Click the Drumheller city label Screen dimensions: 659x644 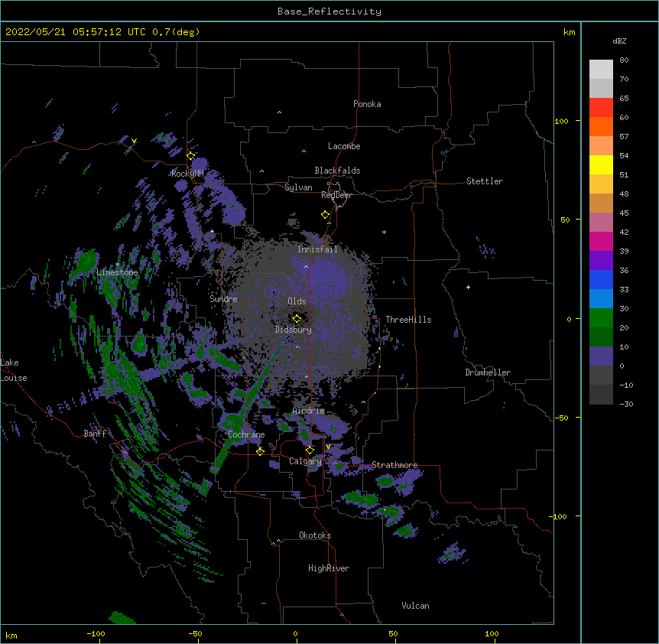[488, 372]
